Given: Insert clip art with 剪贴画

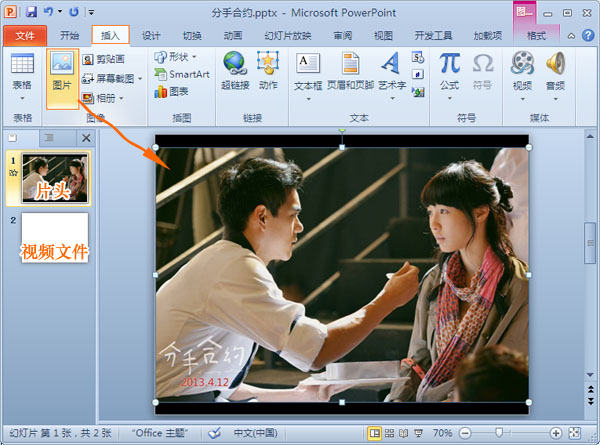Looking at the screenshot, I should 103,59.
